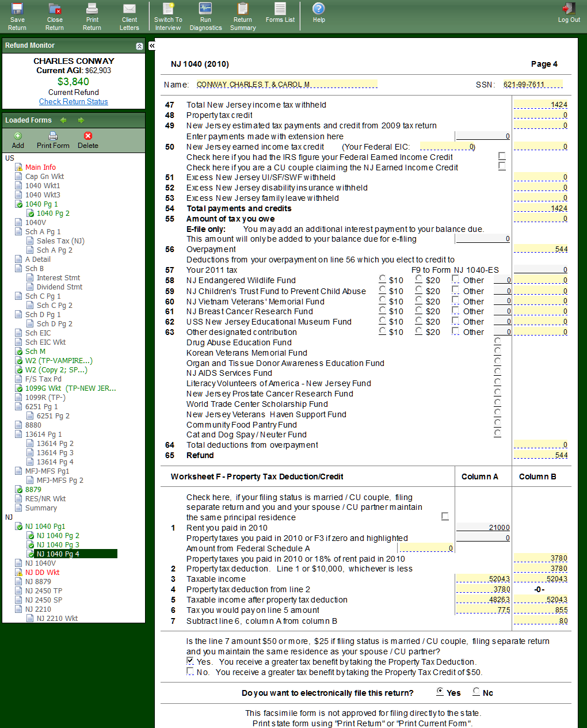The width and height of the screenshot is (587, 728).
Task: Collapse the Refund Monitor panel
Action: coord(139,46)
